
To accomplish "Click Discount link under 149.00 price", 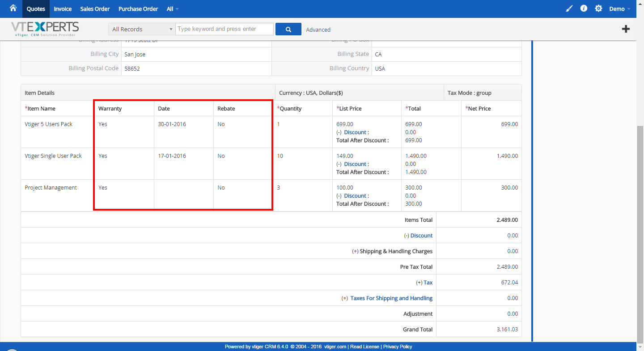I will [356, 164].
